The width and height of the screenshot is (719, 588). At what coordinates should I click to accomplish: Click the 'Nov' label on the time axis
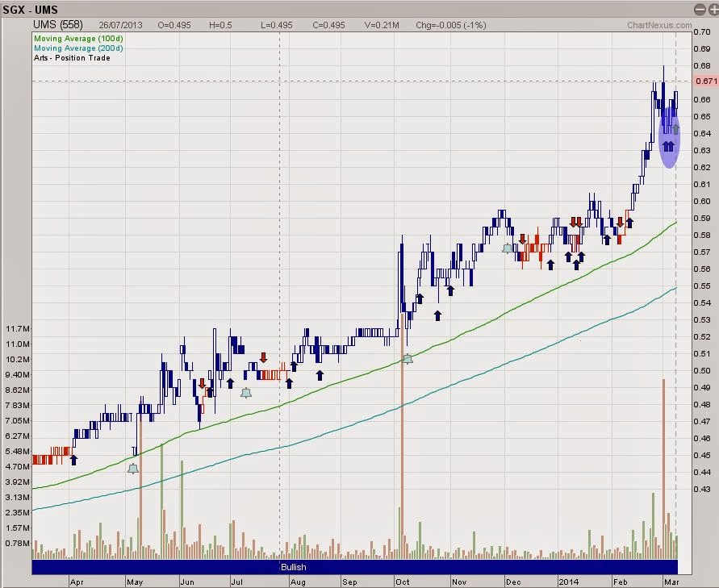tap(459, 582)
